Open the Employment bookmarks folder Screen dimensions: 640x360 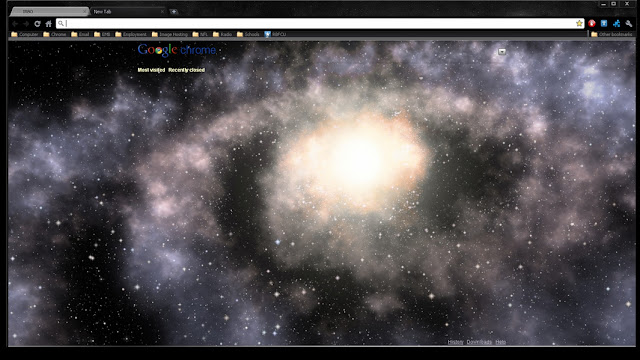point(131,34)
